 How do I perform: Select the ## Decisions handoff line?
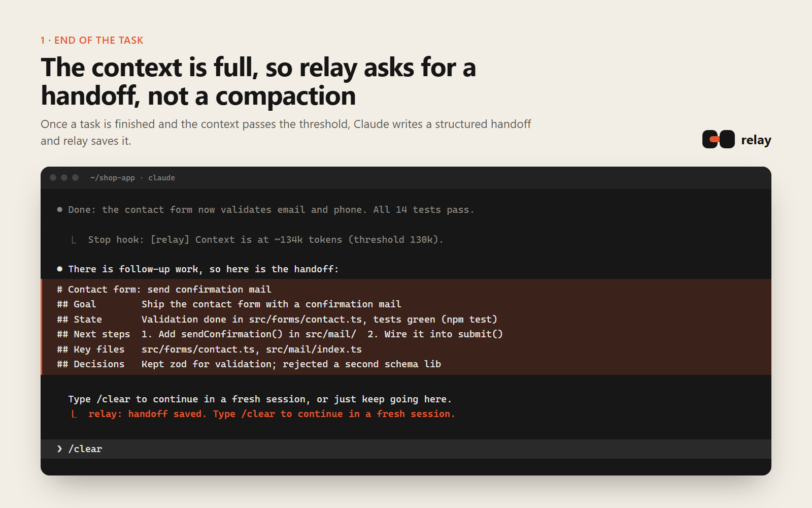click(249, 364)
